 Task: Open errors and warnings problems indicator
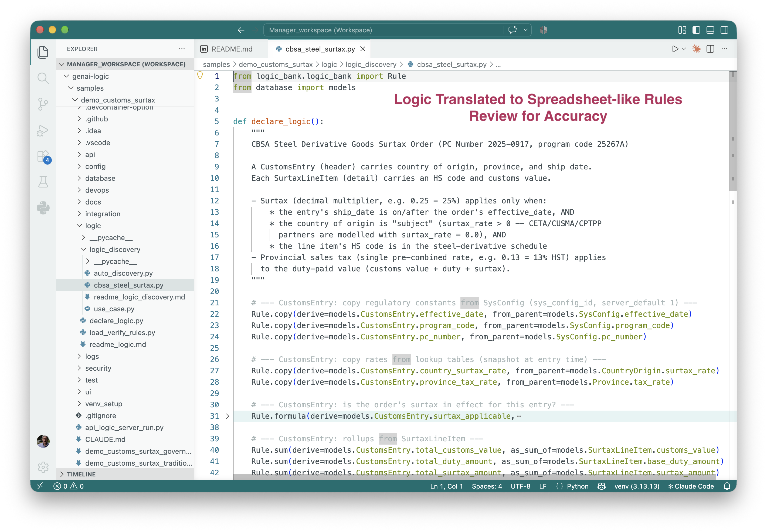[x=69, y=486]
